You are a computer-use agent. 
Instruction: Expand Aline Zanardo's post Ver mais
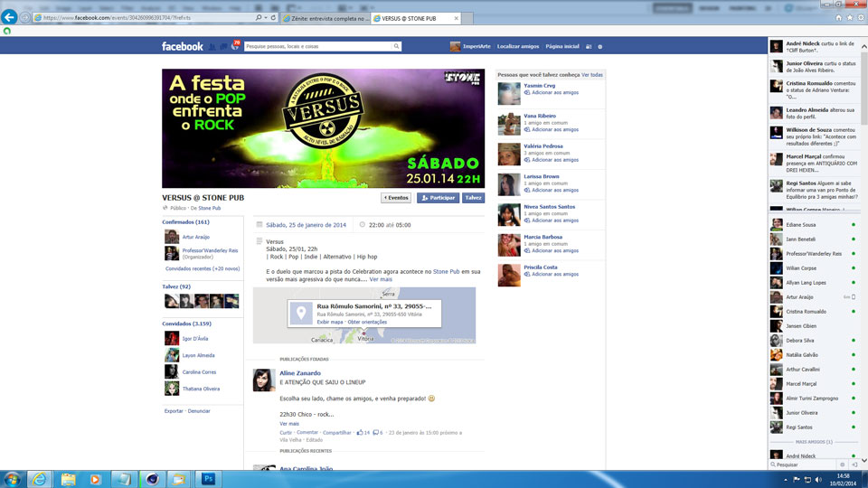pos(289,424)
